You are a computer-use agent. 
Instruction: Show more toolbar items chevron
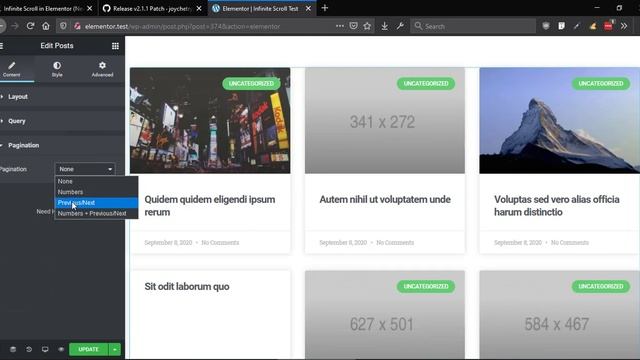(x=624, y=26)
